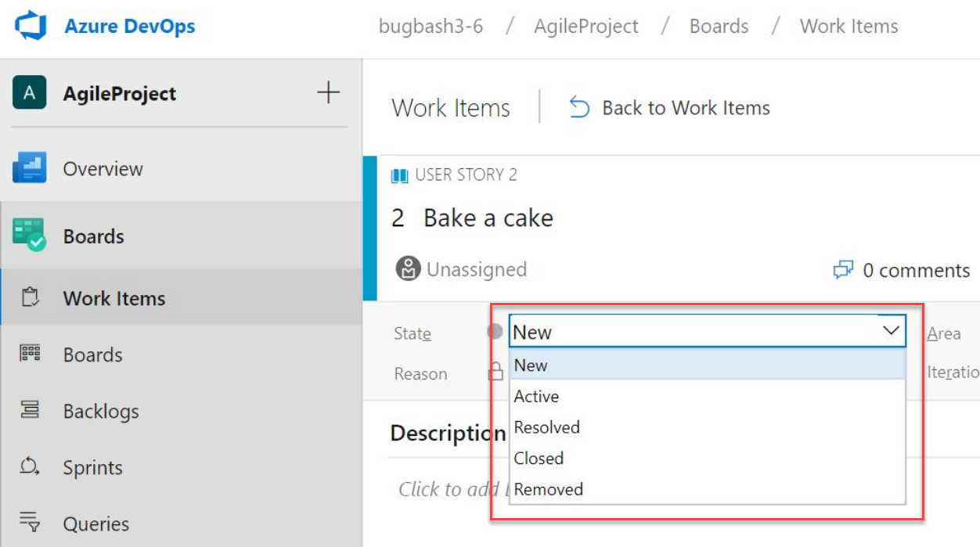Screen dimensions: 980x547
Task: Open the Queries sidebar icon
Action: coord(30,523)
